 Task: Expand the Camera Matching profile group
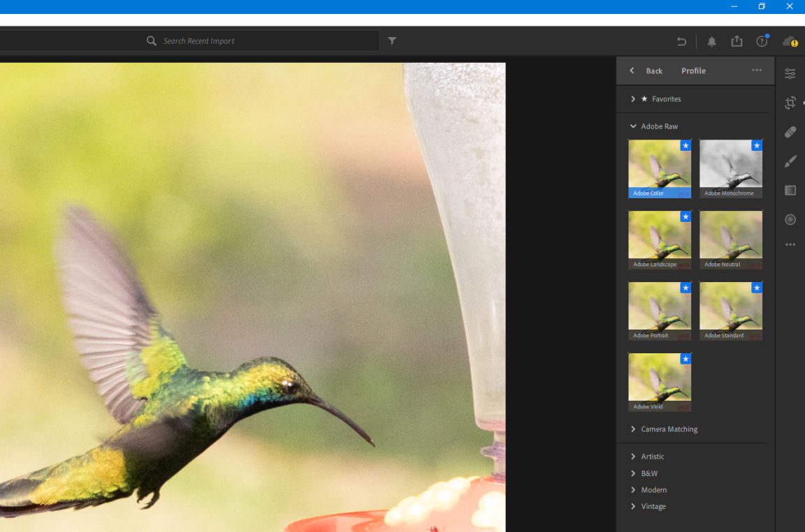669,429
